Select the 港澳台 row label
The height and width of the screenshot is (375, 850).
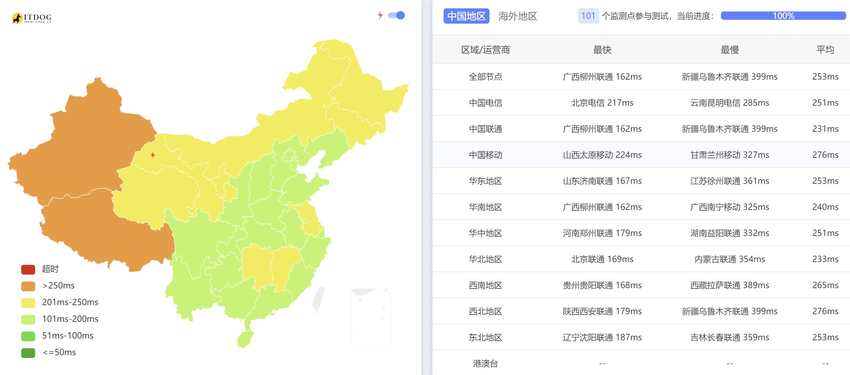[x=486, y=363]
